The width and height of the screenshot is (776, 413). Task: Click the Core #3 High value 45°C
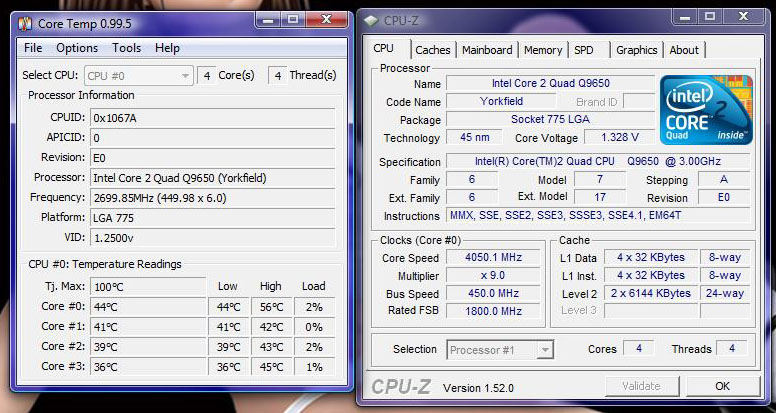[271, 367]
